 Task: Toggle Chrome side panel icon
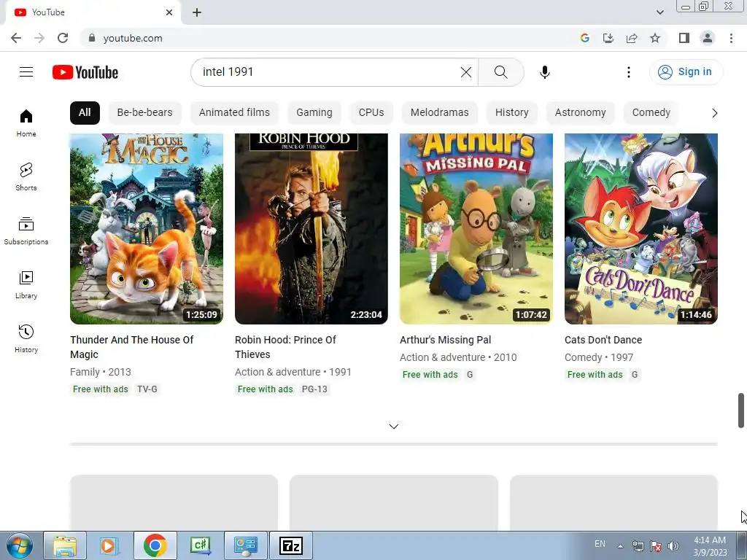[x=684, y=38]
